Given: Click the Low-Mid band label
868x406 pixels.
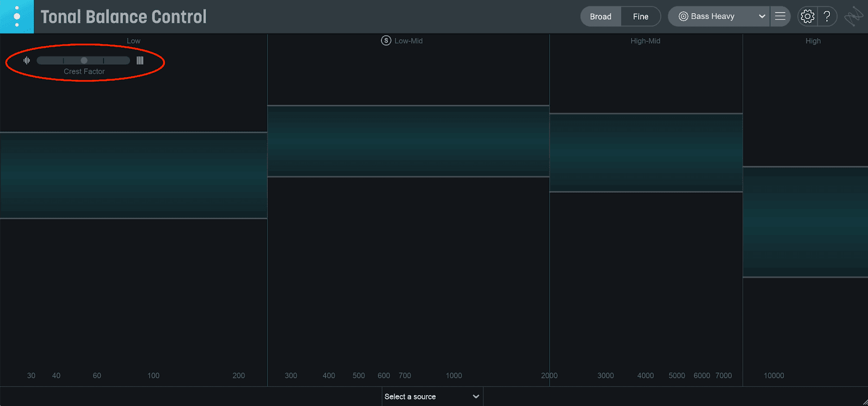Looking at the screenshot, I should pyautogui.click(x=409, y=41).
